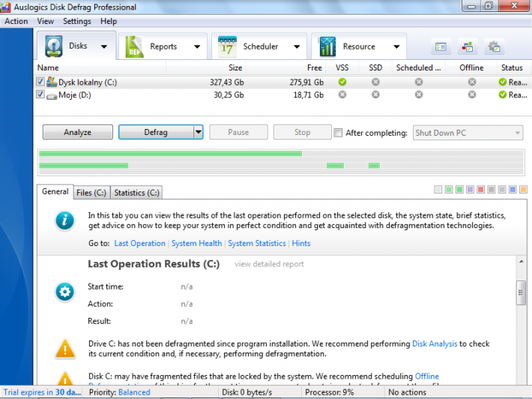
Task: Click the results panel scrollbar thumb
Action: [522, 292]
